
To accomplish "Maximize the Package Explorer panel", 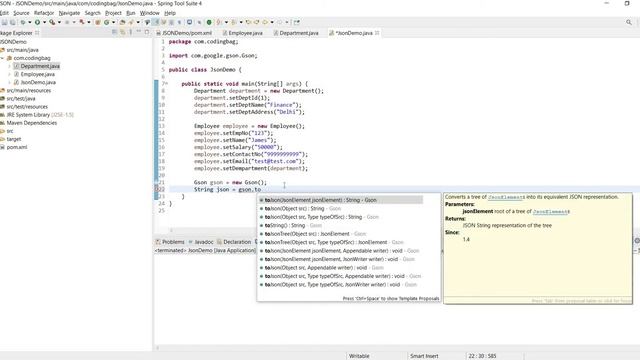I will [147, 32].
